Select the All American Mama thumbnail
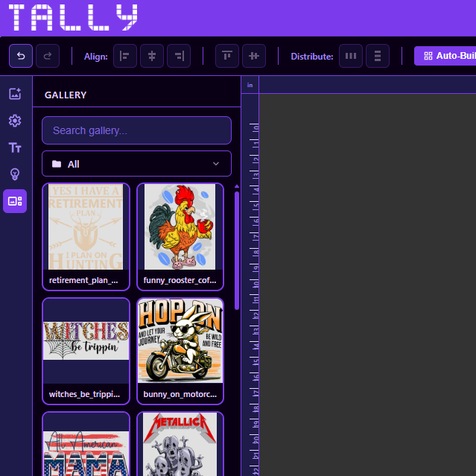 (86, 444)
